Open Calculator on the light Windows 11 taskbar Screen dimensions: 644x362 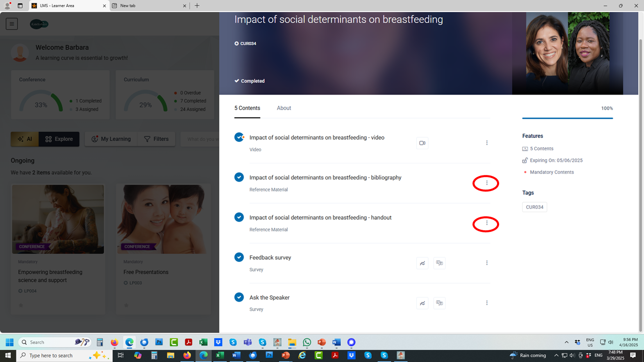click(x=100, y=342)
